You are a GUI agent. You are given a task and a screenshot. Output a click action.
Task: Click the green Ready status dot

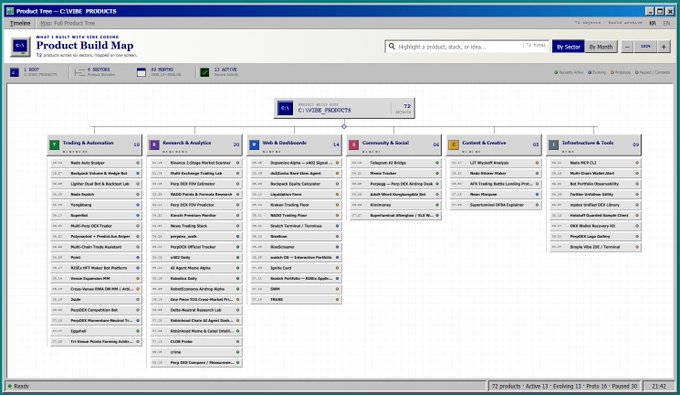10,386
